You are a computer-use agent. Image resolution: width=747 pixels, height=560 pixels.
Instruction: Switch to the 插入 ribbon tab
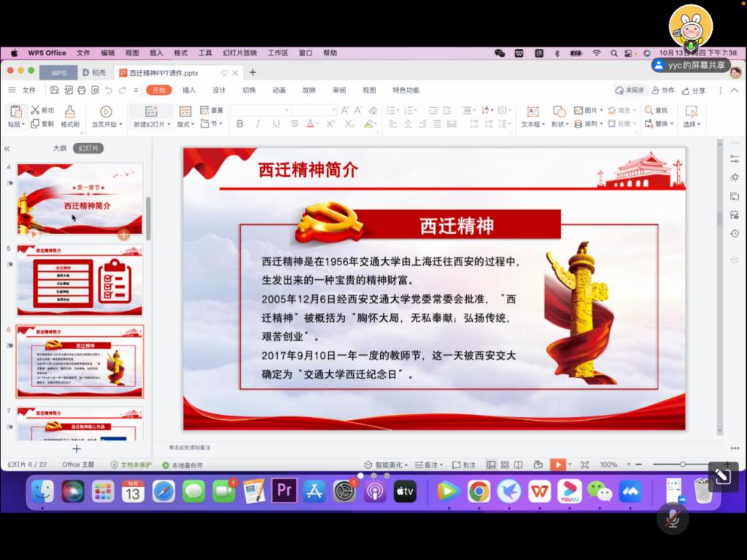189,90
